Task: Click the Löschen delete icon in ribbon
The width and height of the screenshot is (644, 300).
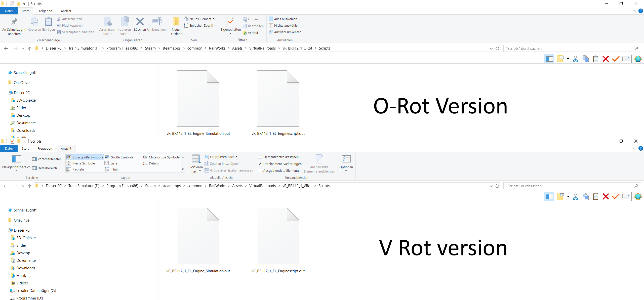Action: coord(140,22)
